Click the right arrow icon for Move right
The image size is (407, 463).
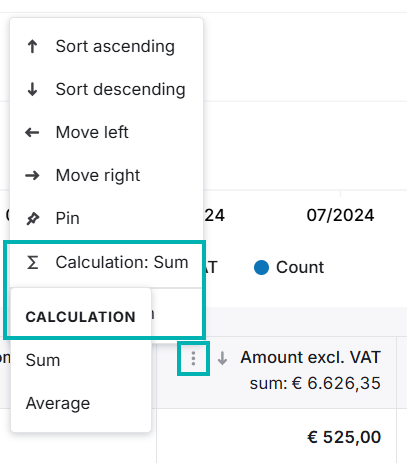click(x=32, y=175)
